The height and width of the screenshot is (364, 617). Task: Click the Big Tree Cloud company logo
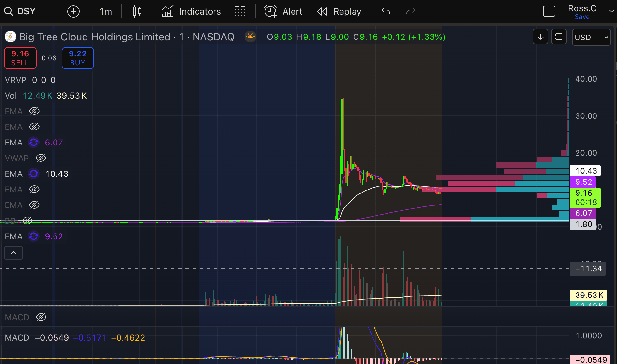(10, 37)
